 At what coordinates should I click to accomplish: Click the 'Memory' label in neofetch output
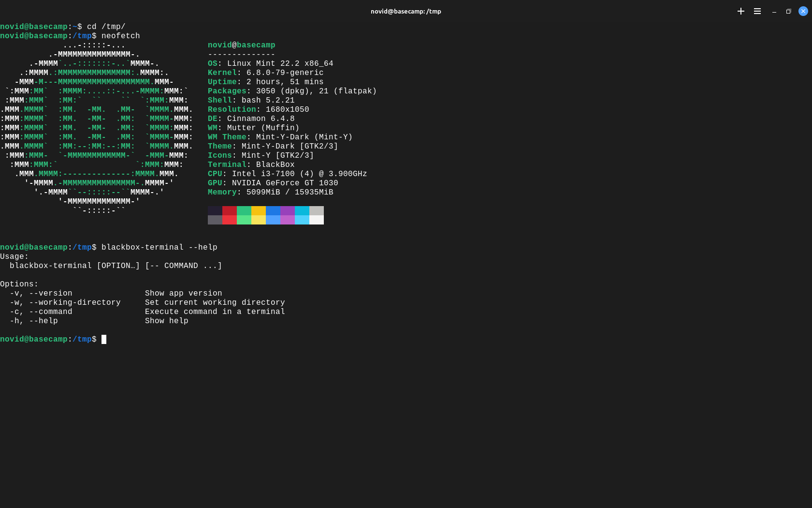pyautogui.click(x=222, y=192)
